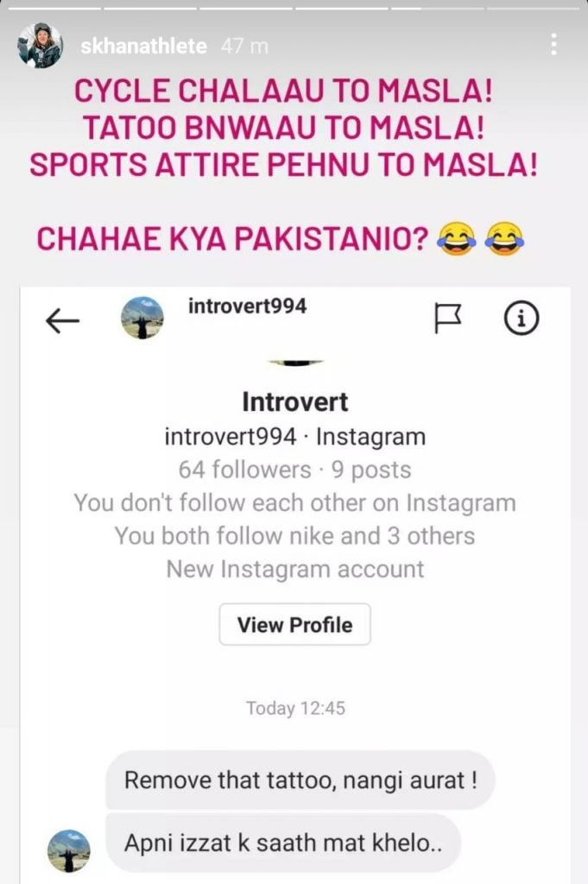588x884 pixels.
Task: Tap the 'Today 12:45' timestamp
Action: pos(295,708)
